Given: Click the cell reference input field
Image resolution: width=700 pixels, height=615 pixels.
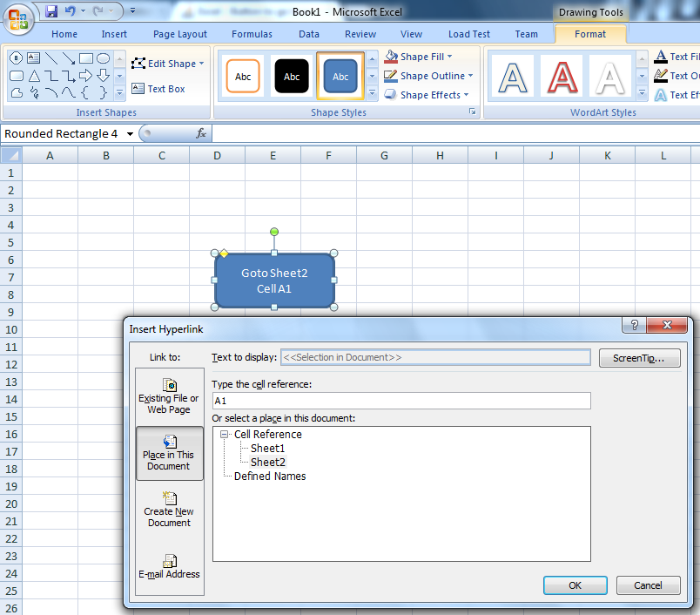Looking at the screenshot, I should click(401, 401).
